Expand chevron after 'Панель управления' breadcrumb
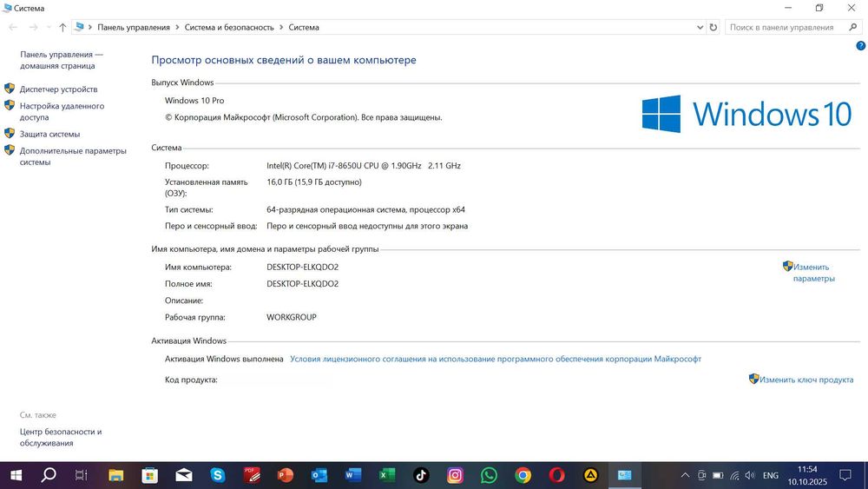 coord(177,27)
